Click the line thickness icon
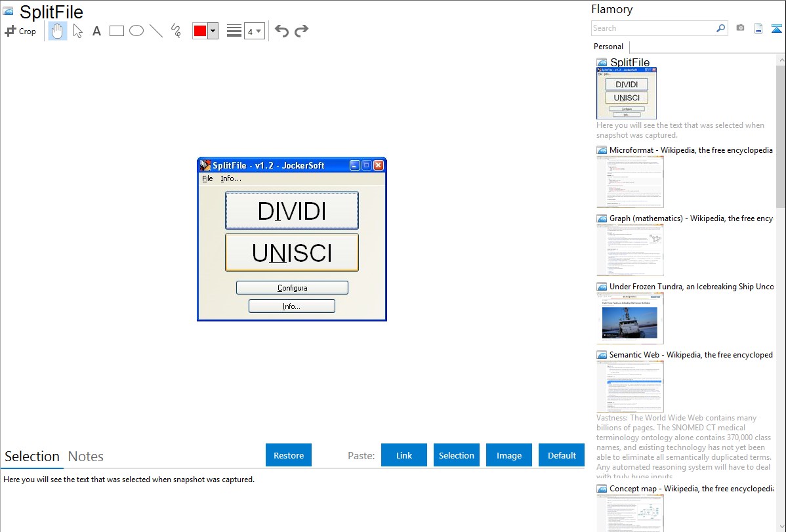This screenshot has height=532, width=786. (x=234, y=31)
